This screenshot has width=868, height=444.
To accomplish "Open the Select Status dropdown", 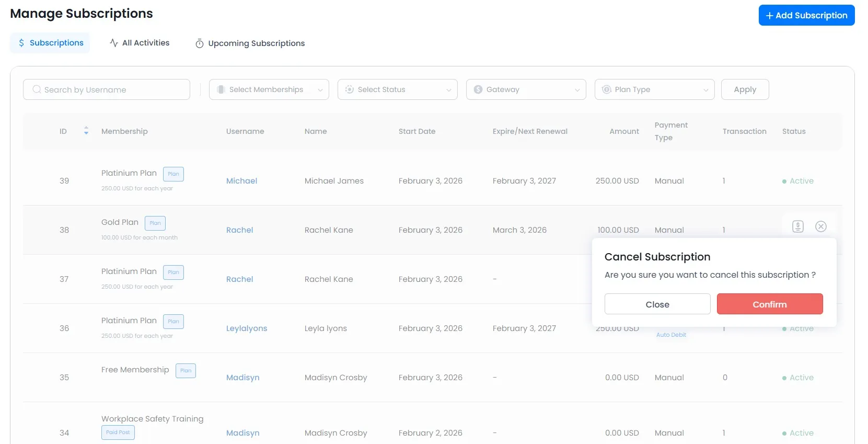I will [x=398, y=89].
